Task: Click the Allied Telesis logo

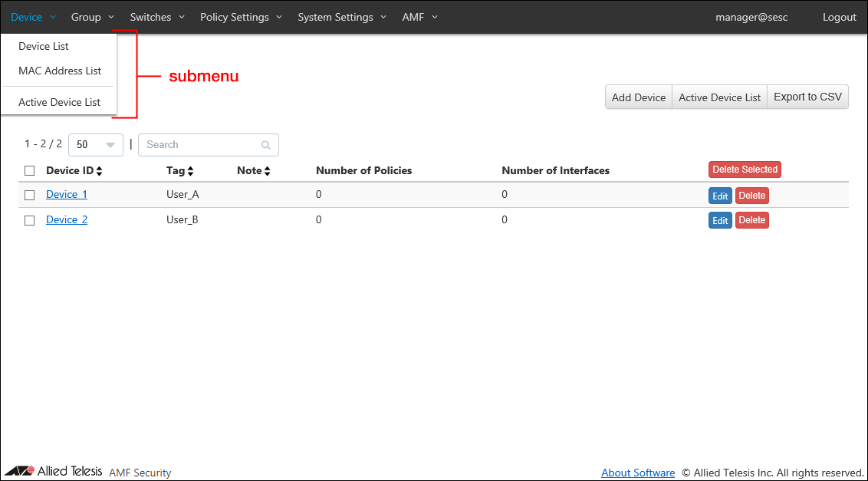Action: (54, 471)
